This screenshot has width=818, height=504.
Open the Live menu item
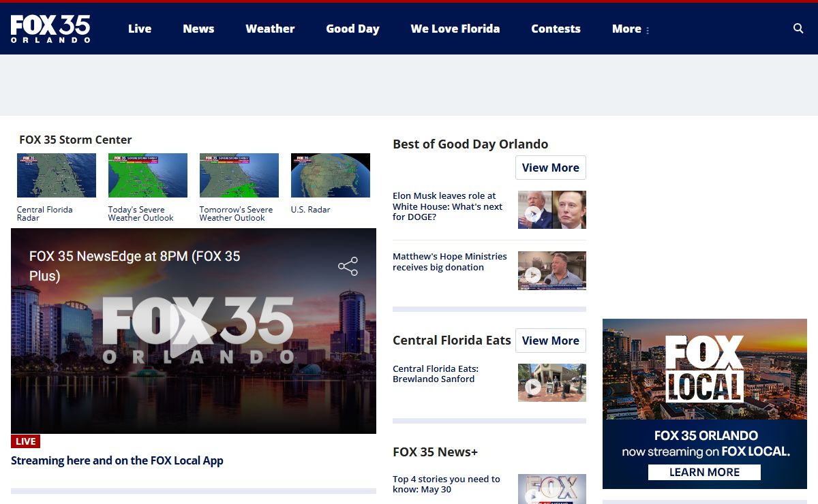(x=140, y=29)
